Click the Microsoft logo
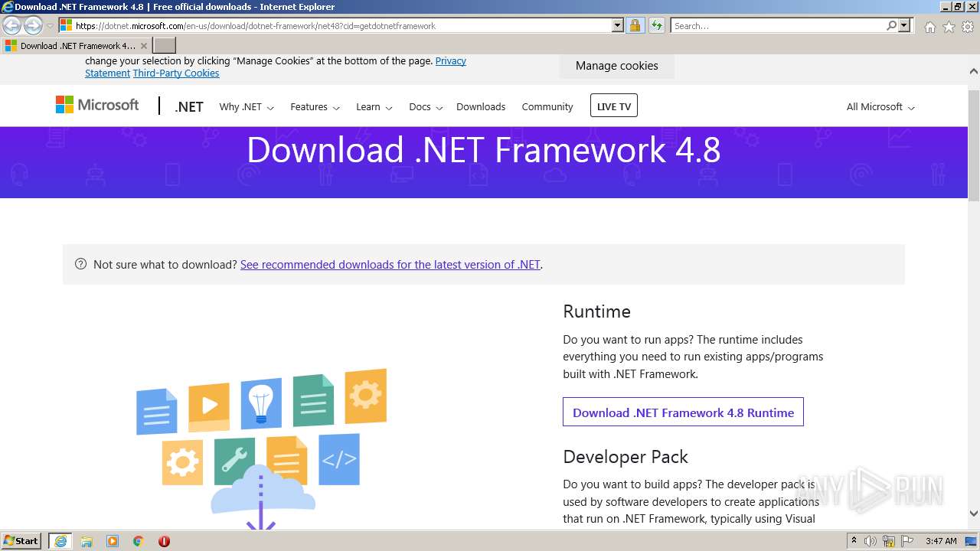The height and width of the screenshot is (551, 980). pos(97,105)
